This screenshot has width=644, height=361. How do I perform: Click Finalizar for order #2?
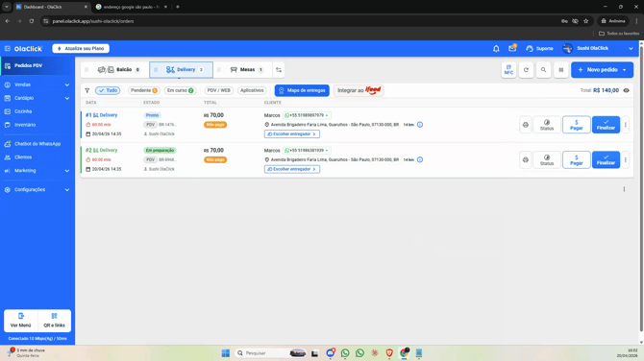[x=606, y=159]
